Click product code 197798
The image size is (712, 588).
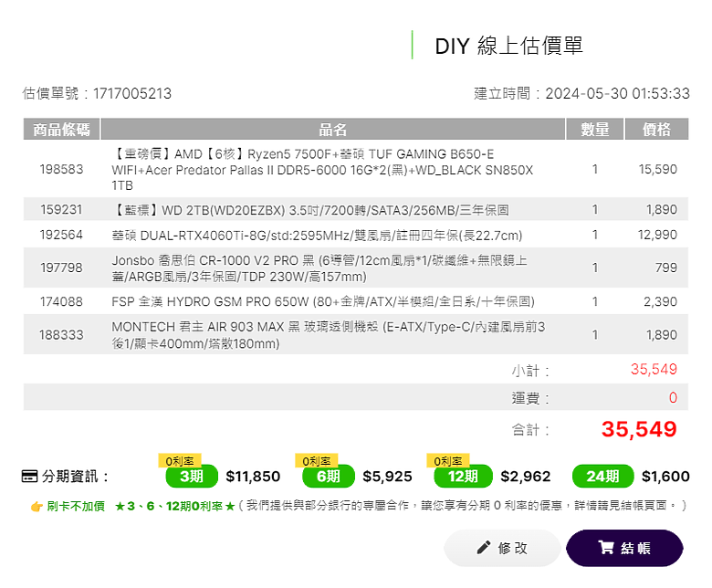click(x=61, y=268)
